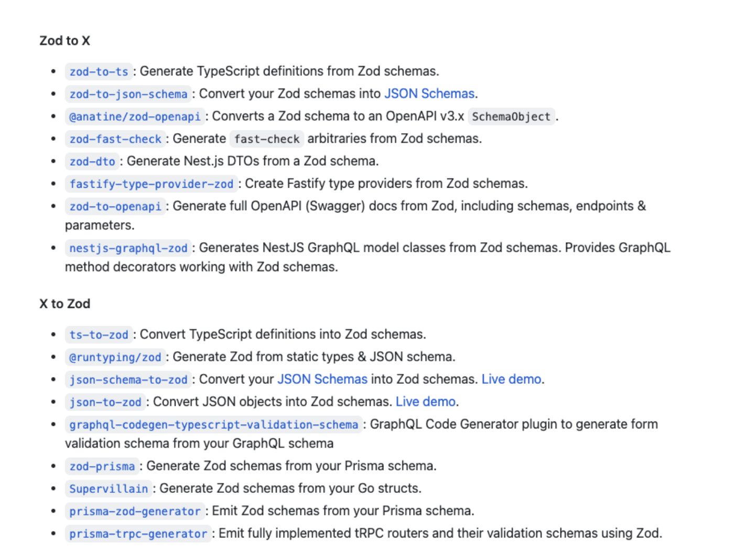
Task: Click the fastify-type-provider-zod link
Action: click(x=151, y=184)
